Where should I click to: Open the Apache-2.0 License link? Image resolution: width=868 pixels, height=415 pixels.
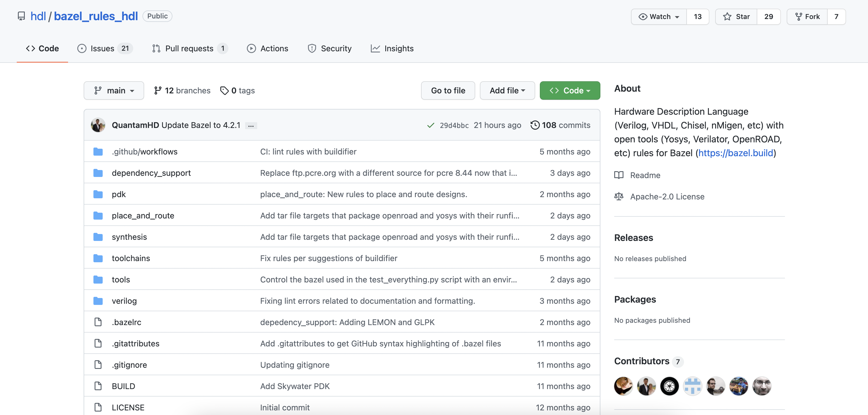point(667,196)
